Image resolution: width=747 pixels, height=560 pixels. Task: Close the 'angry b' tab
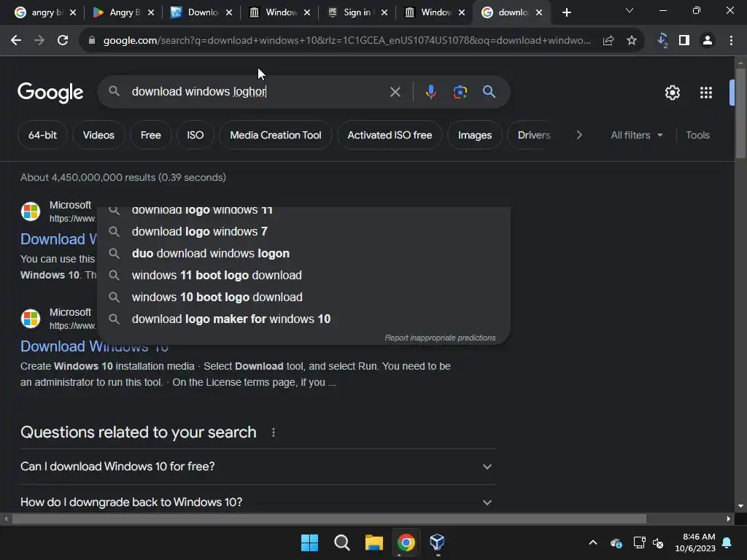73,13
